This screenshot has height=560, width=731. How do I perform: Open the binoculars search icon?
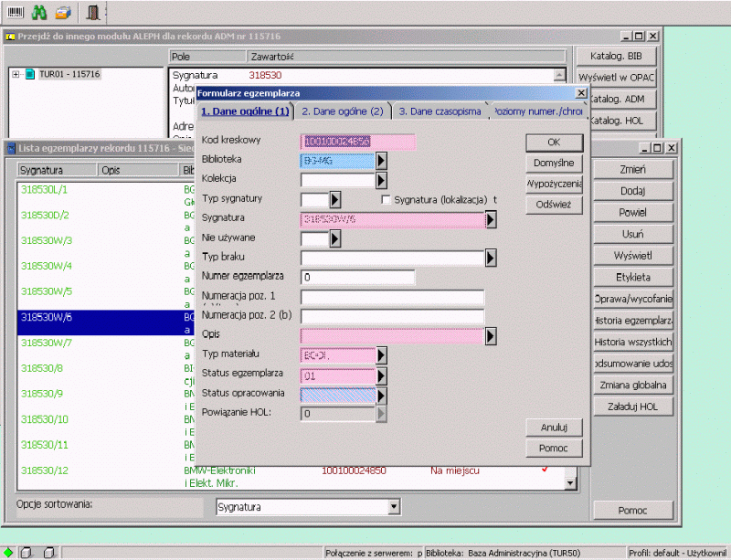(39, 12)
